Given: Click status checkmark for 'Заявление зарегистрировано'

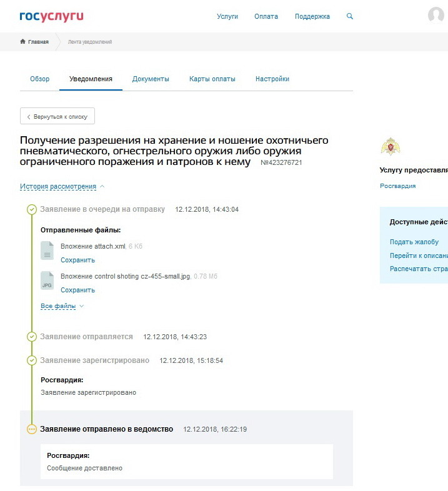Looking at the screenshot, I should point(32,360).
